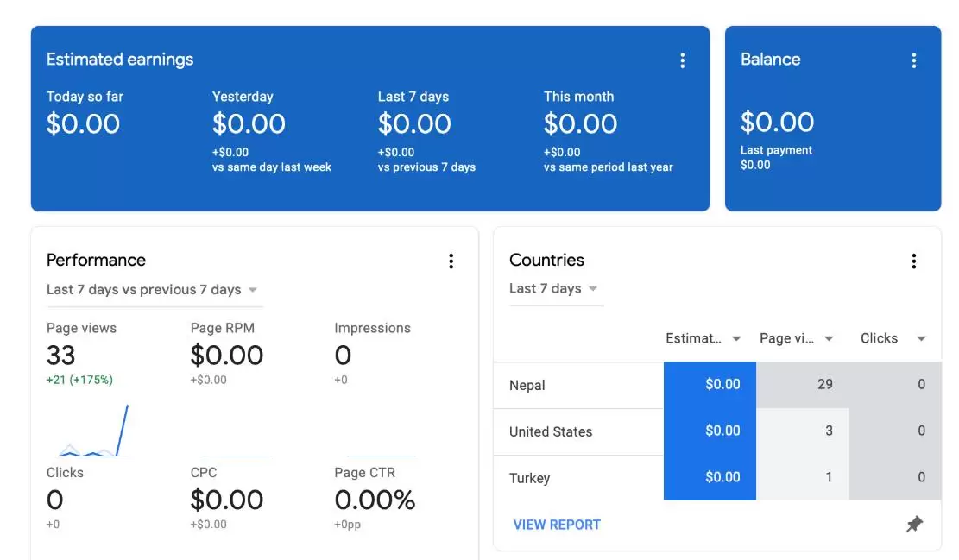Pin the Countries card
959x560 pixels.
point(914,524)
